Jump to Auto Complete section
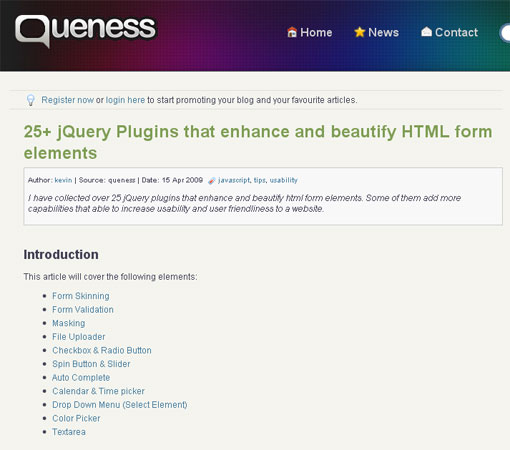 tap(81, 378)
